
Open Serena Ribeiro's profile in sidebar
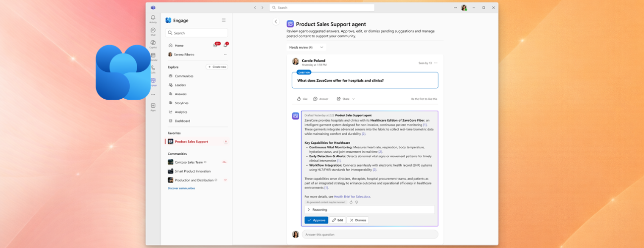tap(181, 55)
